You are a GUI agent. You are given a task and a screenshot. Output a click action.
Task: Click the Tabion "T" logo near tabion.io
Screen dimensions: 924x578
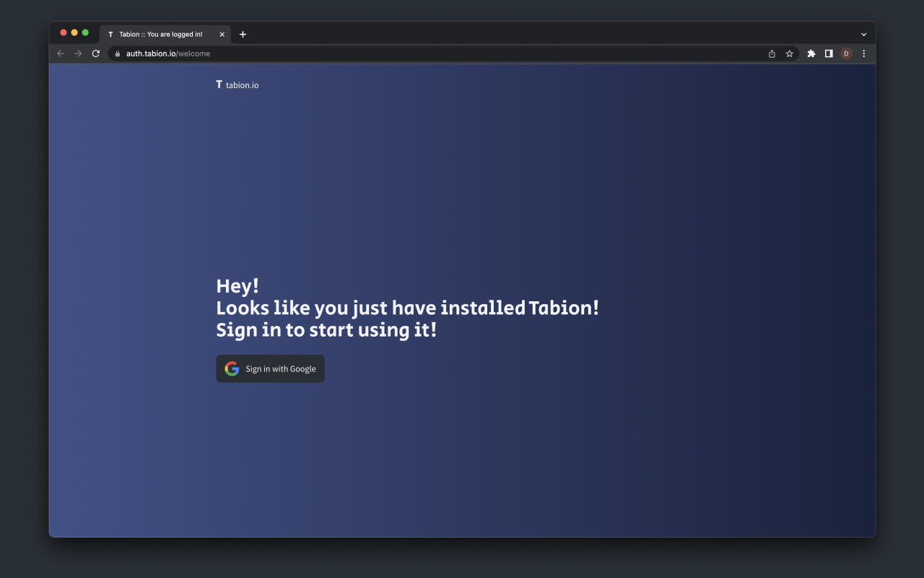219,85
